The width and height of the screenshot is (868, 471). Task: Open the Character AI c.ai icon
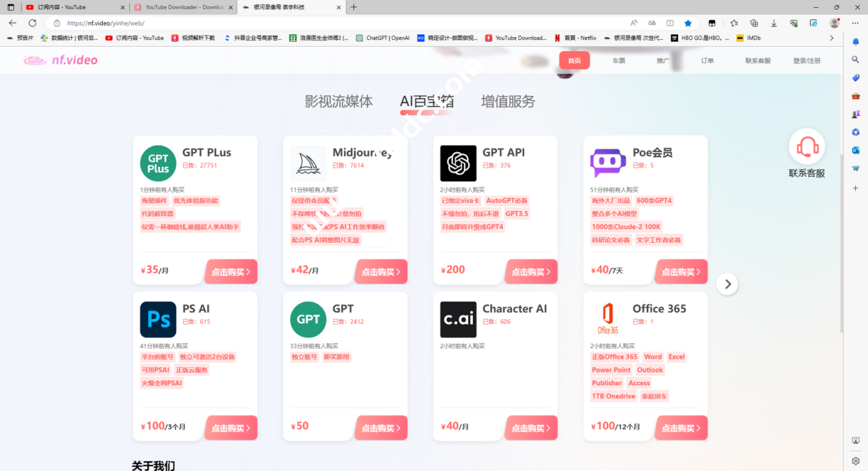click(458, 320)
